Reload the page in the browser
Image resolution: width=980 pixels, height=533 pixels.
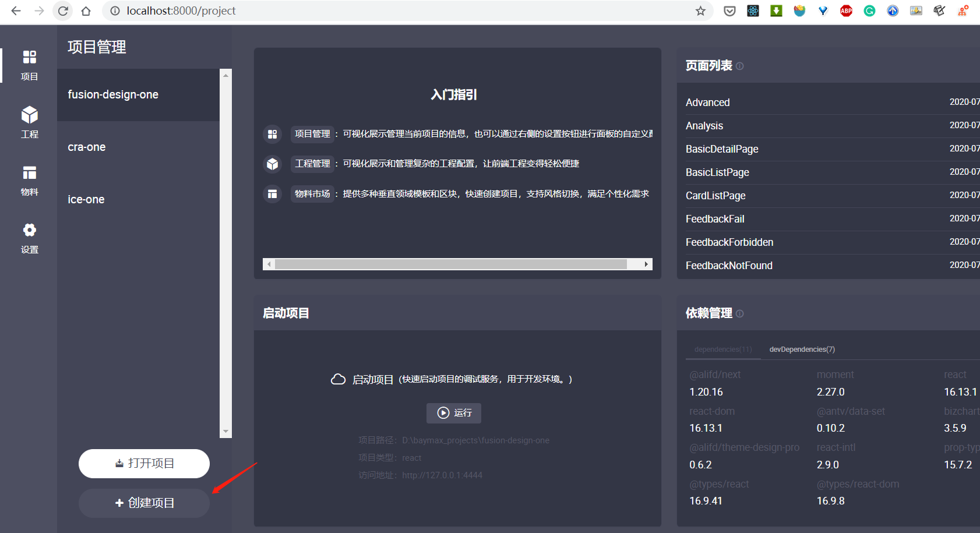(63, 11)
